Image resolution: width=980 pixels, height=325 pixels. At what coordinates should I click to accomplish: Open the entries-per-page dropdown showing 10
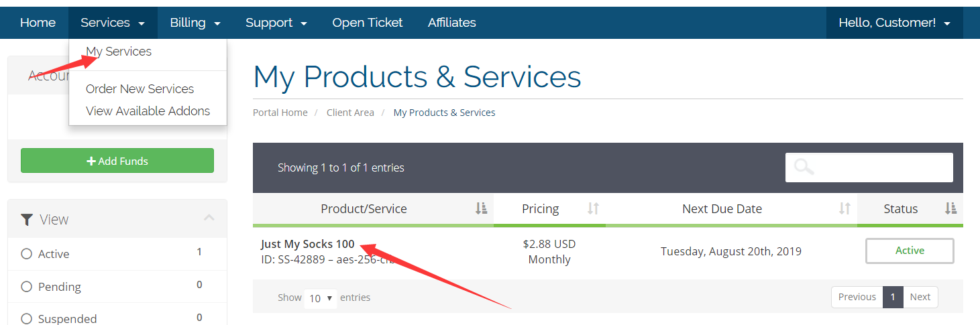point(320,298)
